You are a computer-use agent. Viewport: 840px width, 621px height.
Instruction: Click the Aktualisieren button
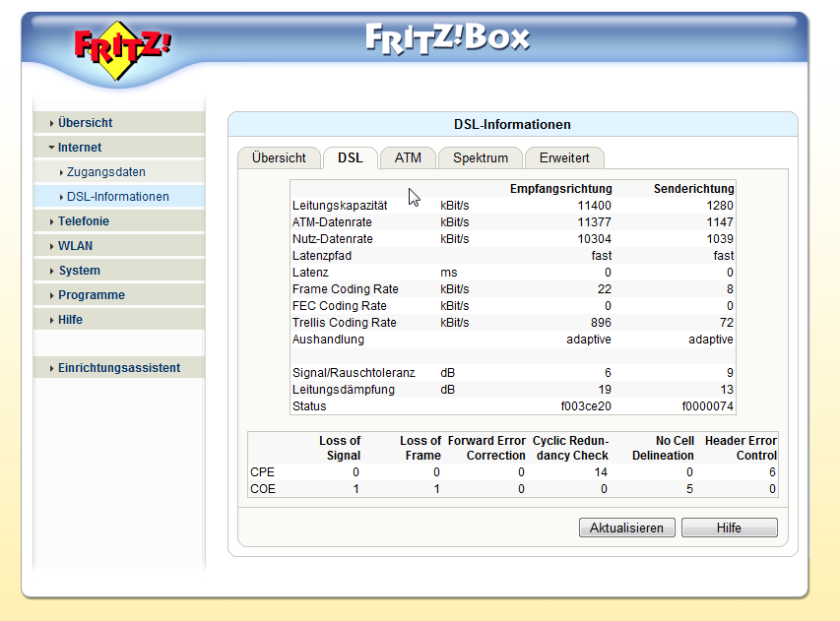(x=626, y=528)
